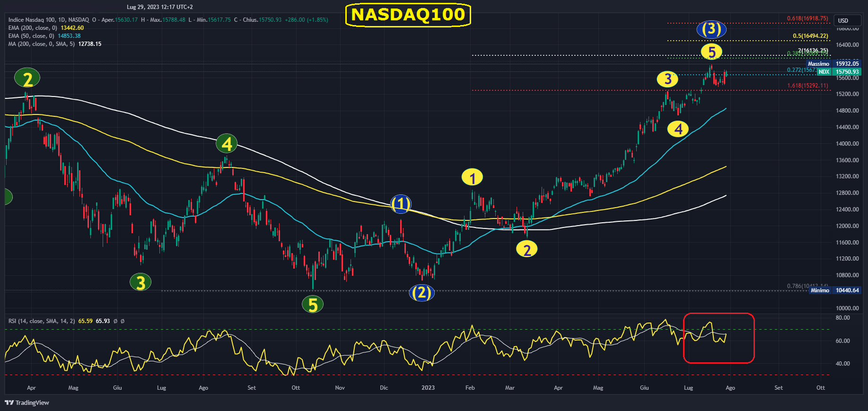The width and height of the screenshot is (868, 411).
Task: Click the 11200.00 price scale label
Action: coord(847,259)
